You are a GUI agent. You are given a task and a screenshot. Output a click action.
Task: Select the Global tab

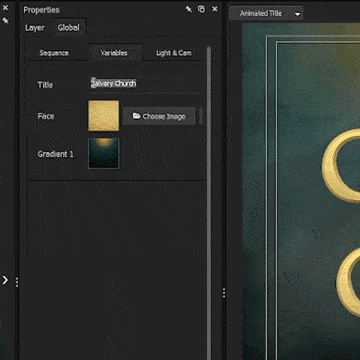click(x=68, y=28)
